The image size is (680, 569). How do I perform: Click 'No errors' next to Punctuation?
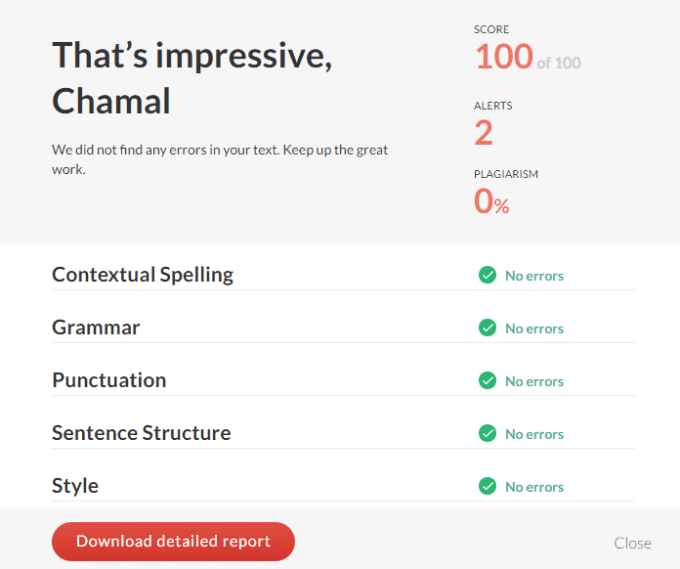(534, 381)
